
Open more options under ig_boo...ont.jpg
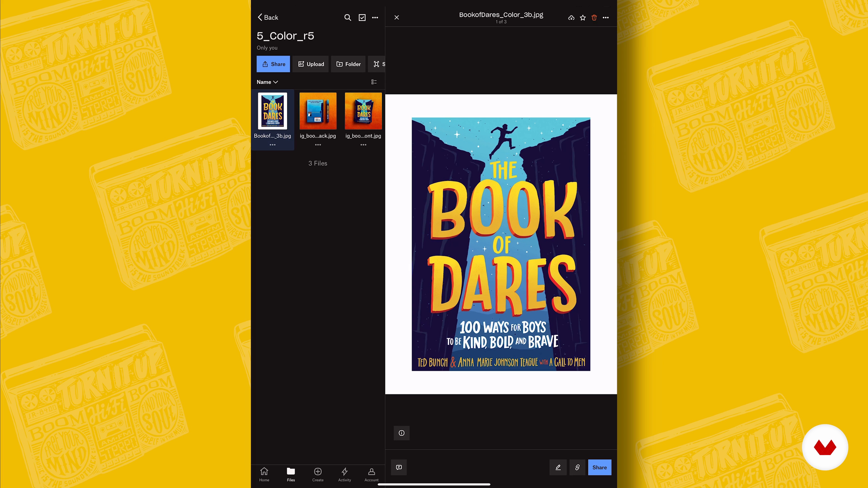coord(363,145)
